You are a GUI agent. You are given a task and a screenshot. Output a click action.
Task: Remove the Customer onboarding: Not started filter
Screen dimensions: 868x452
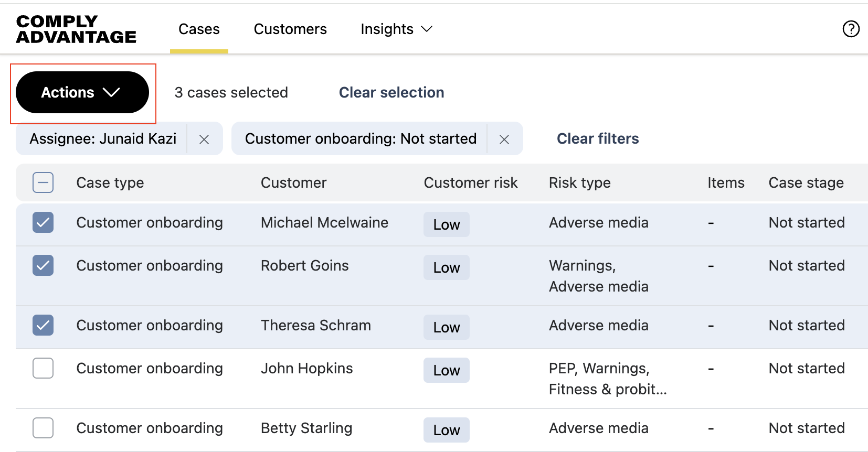point(504,139)
